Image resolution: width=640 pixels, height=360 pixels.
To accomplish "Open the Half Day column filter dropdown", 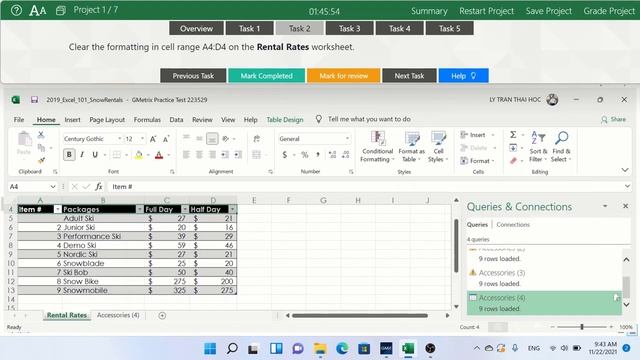I will point(233,209).
